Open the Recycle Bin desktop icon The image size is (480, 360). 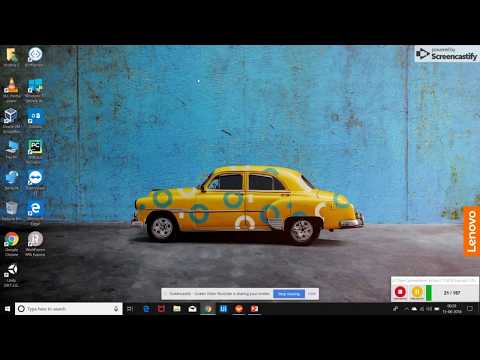(12, 211)
